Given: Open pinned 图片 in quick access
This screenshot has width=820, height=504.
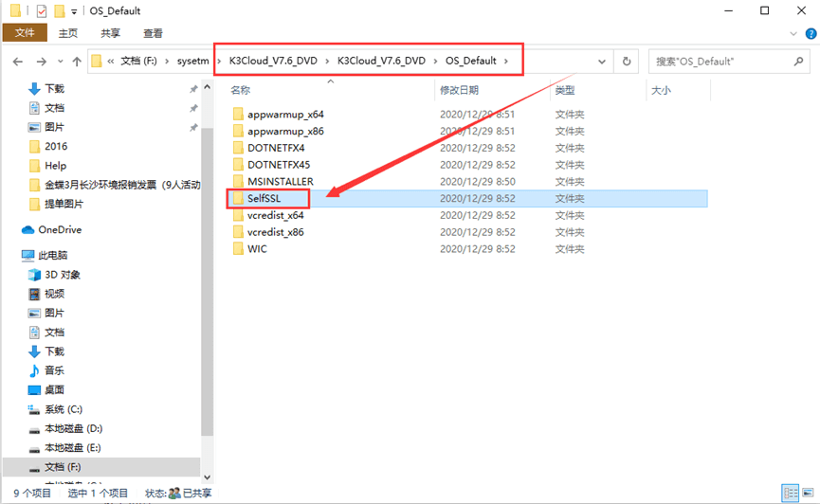Looking at the screenshot, I should 54,127.
